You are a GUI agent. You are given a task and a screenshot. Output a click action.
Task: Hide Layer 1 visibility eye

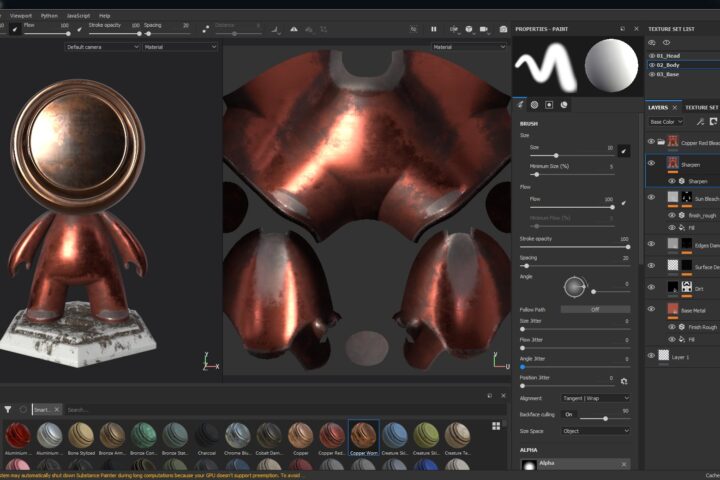click(x=651, y=356)
